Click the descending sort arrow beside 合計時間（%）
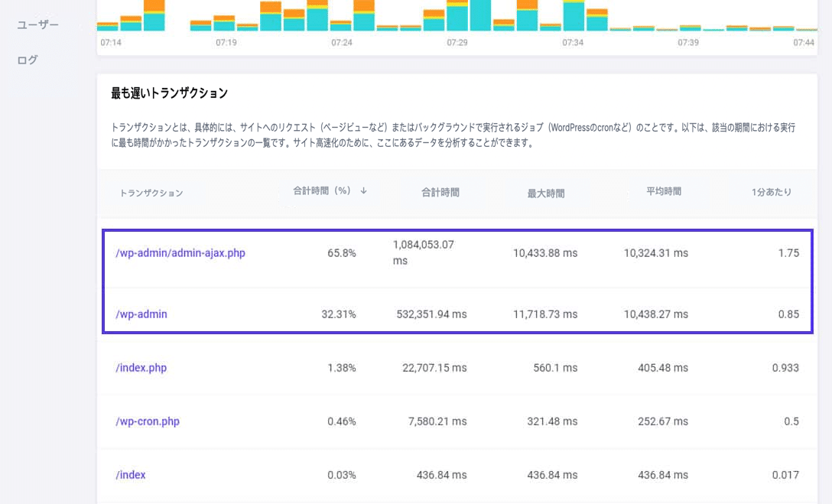832x504 pixels. pyautogui.click(x=364, y=192)
